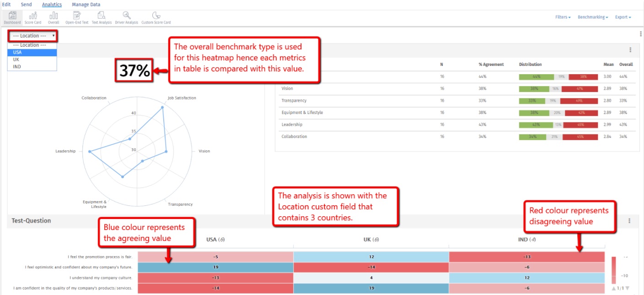Switch to the Analytics tab
The width and height of the screenshot is (644, 295).
click(52, 4)
